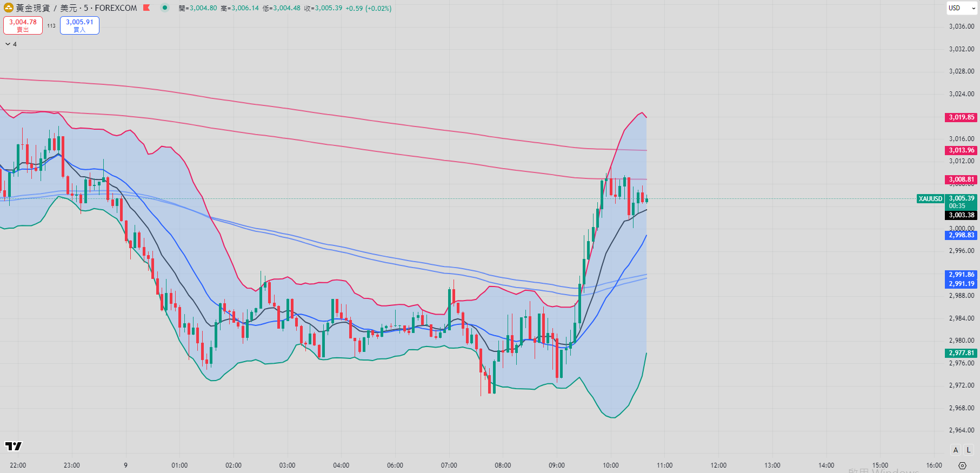Click the blue 2,991.19 price label
980x473 pixels.
962,284
